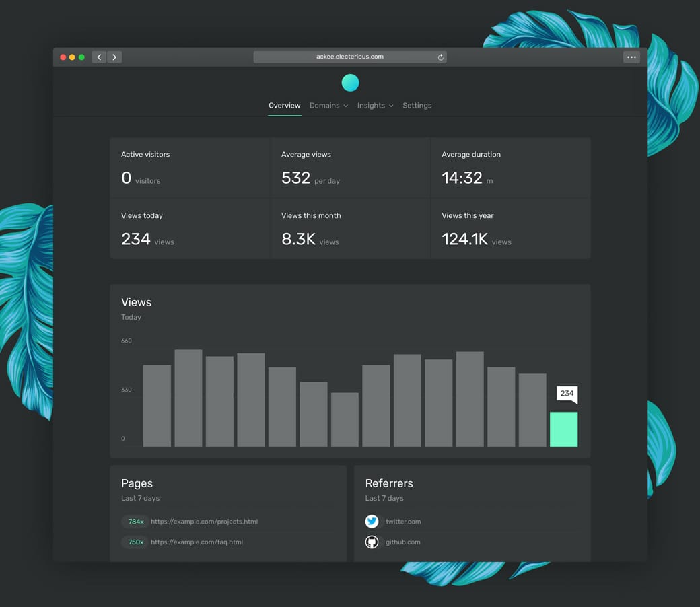Click the shortest gray bar in chart

pyautogui.click(x=345, y=419)
